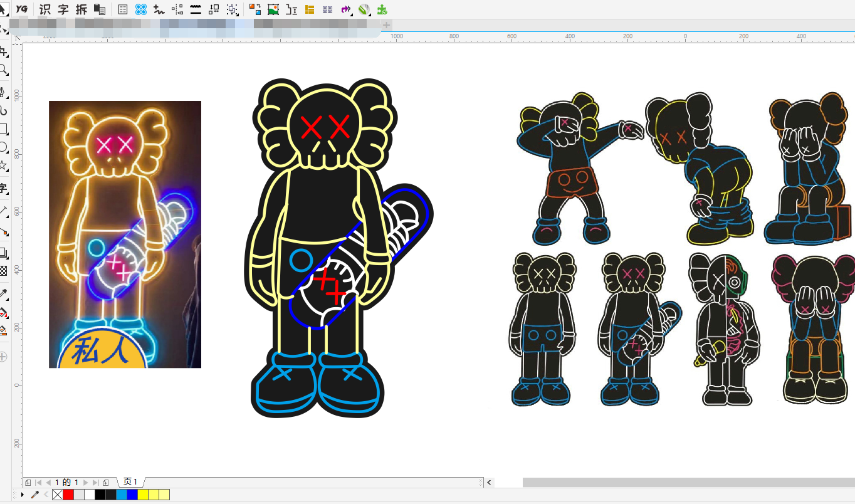Go to first page arrow
This screenshot has height=504, width=855.
pos(38,483)
